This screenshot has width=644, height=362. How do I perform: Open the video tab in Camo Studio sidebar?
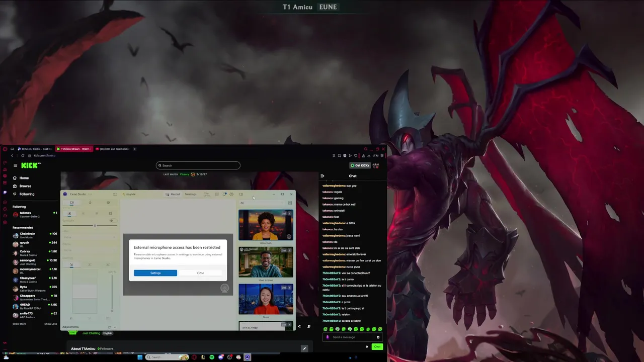click(71, 203)
